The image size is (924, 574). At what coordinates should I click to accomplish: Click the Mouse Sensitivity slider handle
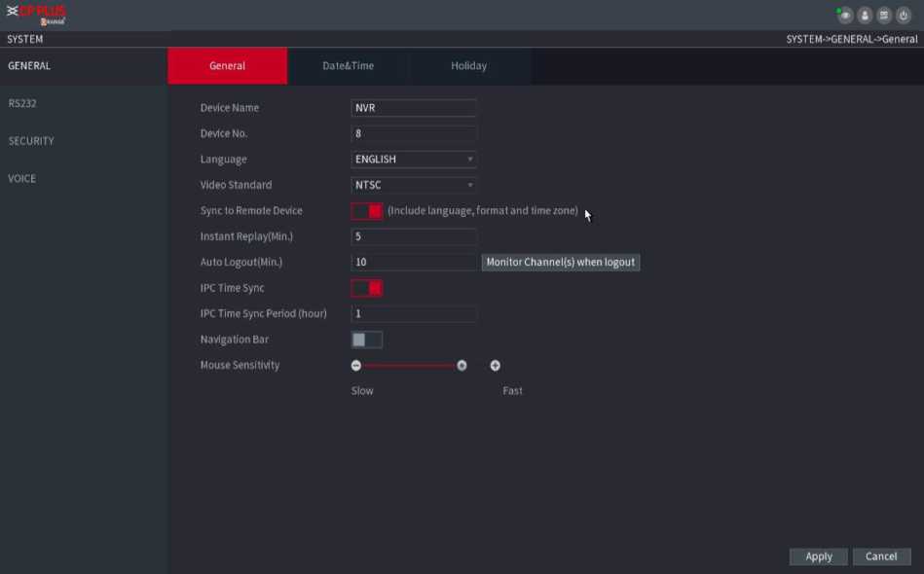pyautogui.click(x=462, y=366)
